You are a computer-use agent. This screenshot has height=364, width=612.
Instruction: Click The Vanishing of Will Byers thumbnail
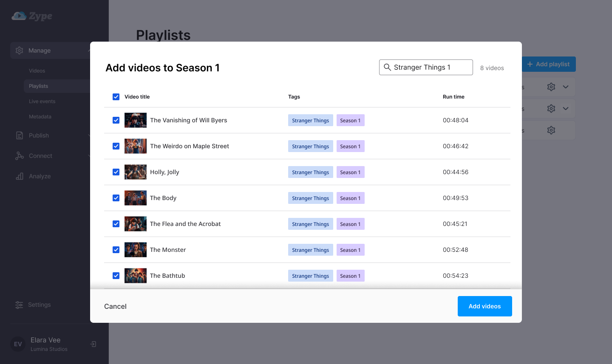point(136,120)
